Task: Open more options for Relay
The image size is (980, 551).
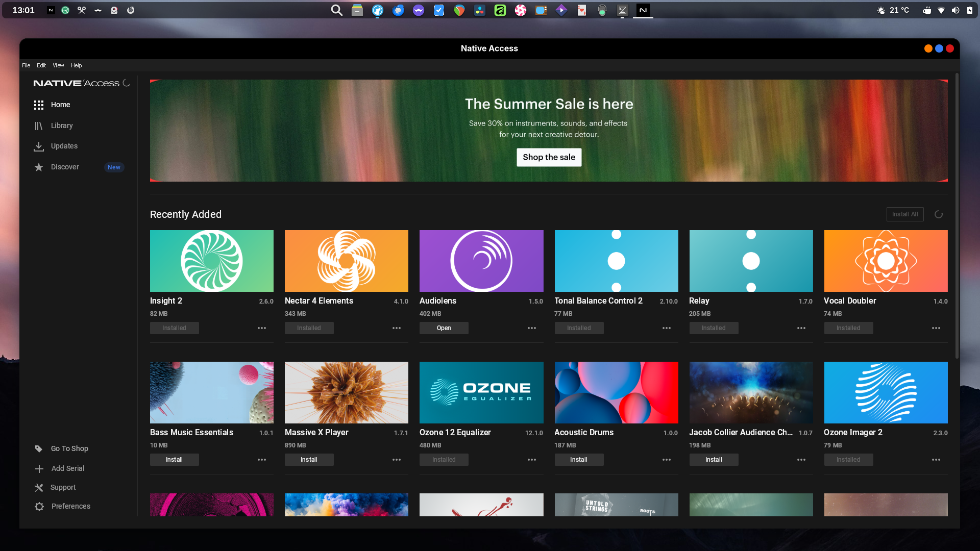Action: point(801,328)
